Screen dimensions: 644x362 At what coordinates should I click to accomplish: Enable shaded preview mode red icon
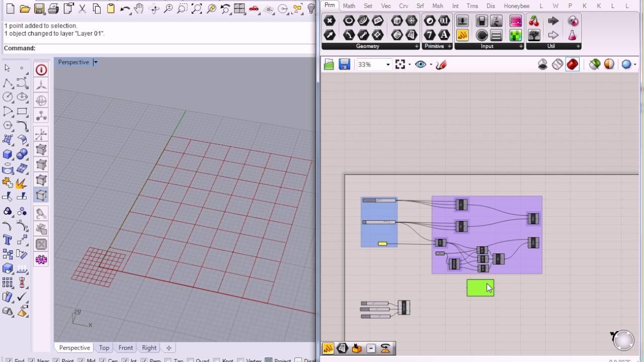pos(573,64)
